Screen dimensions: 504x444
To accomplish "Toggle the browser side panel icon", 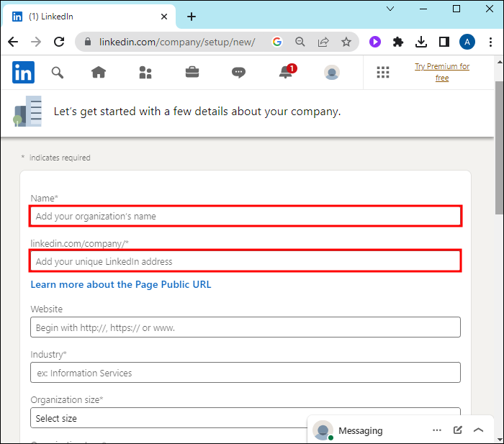I will click(x=444, y=42).
